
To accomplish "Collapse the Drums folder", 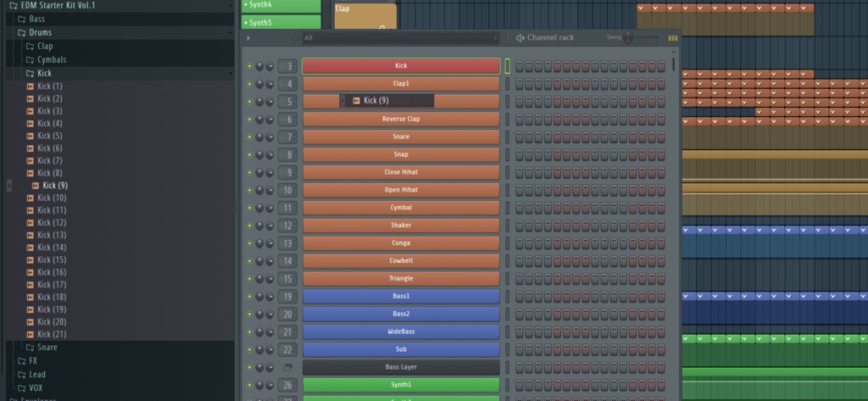I will [40, 33].
